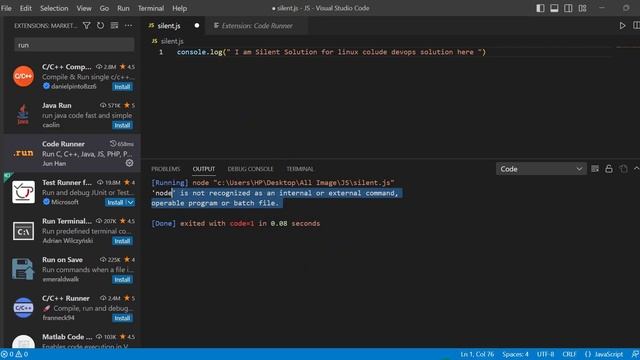
Task: Open the Terminal menu
Action: pyautogui.click(x=151, y=8)
